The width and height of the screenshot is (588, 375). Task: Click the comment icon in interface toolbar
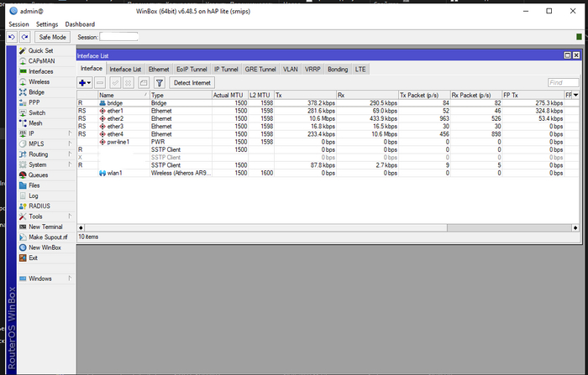click(144, 83)
